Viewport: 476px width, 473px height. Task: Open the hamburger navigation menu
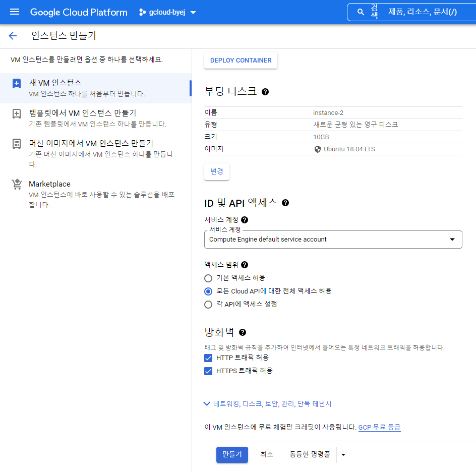click(x=14, y=12)
